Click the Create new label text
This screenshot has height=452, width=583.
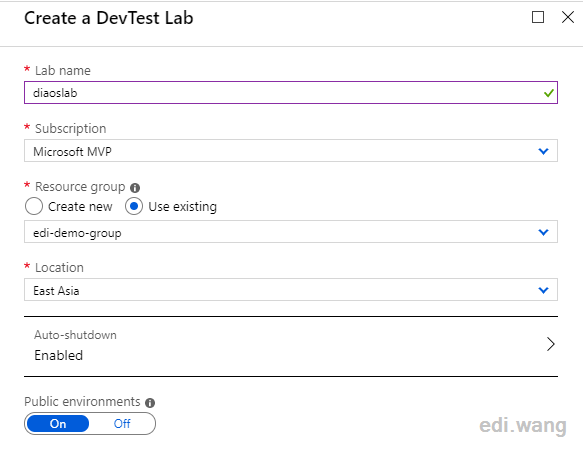pos(80,207)
